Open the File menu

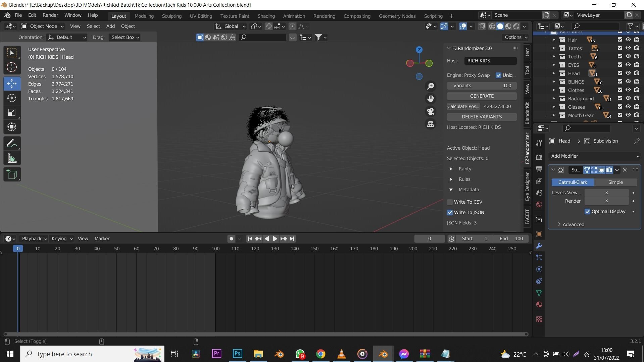tap(18, 15)
